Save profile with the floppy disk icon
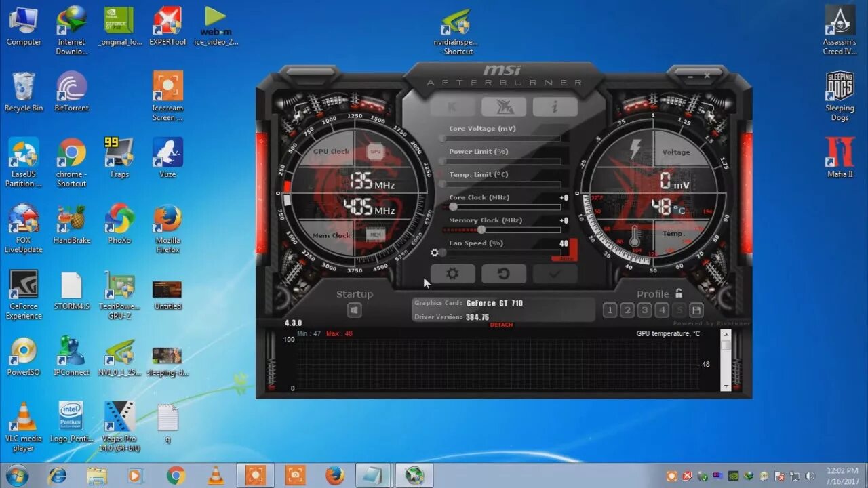This screenshot has width=868, height=488. tap(696, 310)
